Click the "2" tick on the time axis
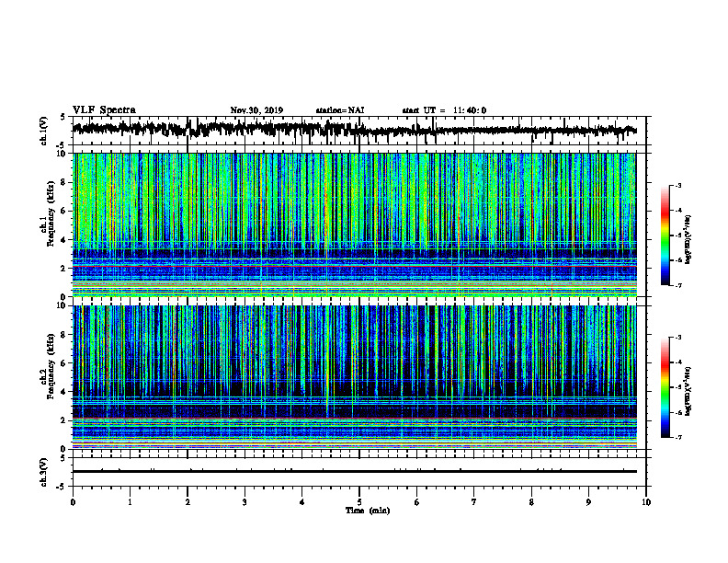The width and height of the screenshot is (728, 563). coord(188,502)
